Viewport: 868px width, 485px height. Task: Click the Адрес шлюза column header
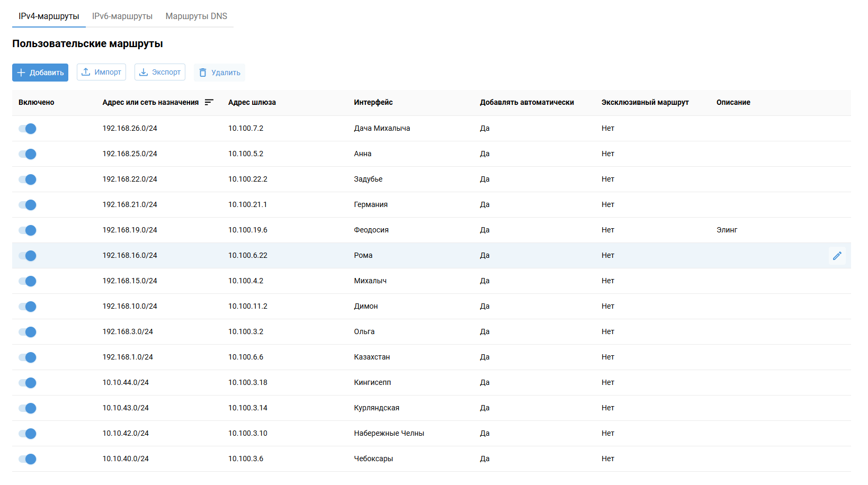tap(252, 102)
